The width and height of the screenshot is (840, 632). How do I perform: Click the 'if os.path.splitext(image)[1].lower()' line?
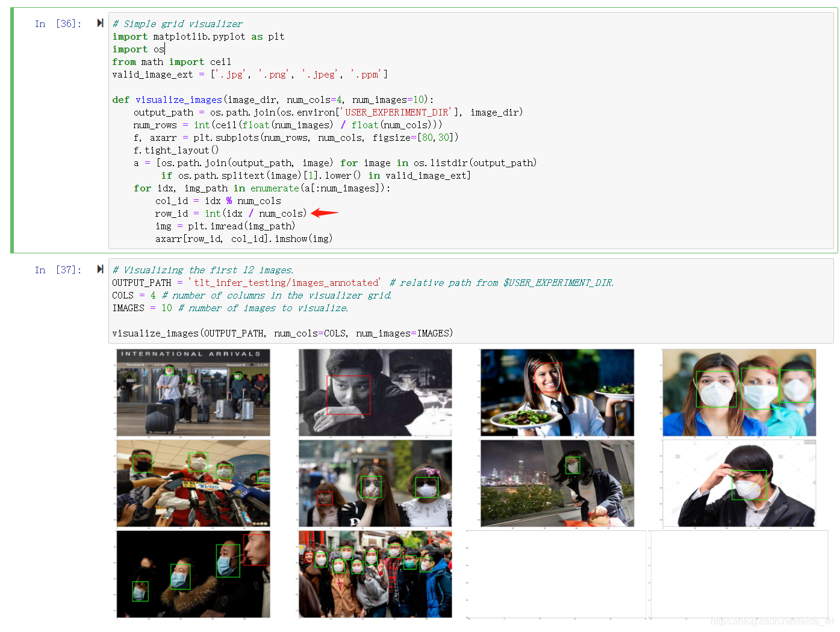[316, 176]
